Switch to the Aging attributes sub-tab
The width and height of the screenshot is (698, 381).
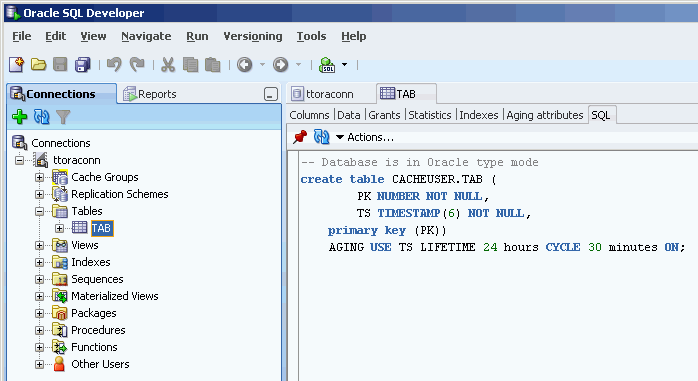point(544,115)
